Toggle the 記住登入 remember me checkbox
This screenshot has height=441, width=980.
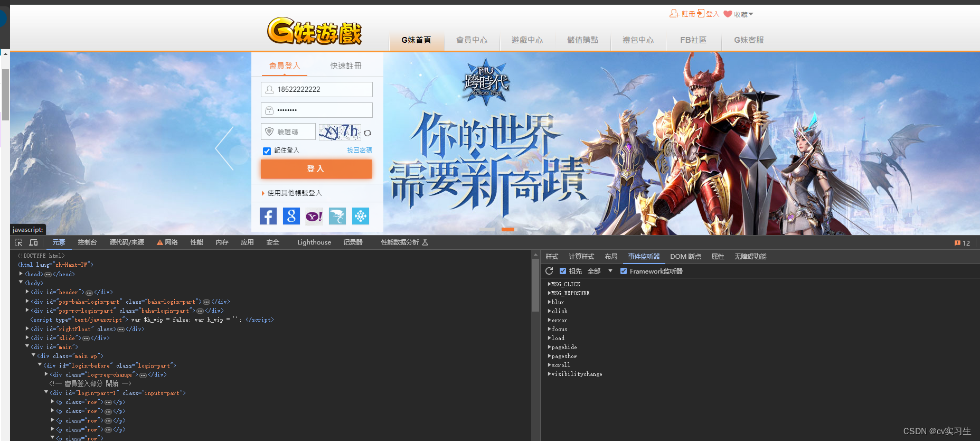267,151
